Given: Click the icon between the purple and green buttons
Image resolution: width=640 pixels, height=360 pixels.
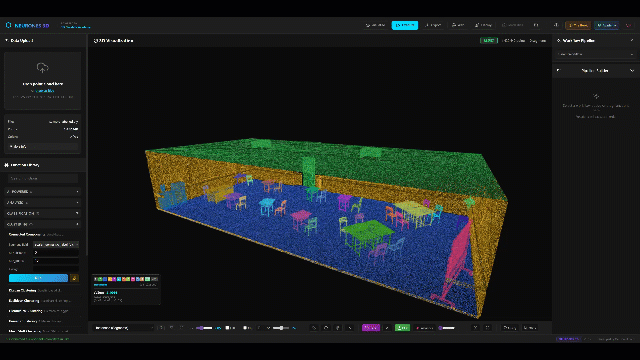Looking at the screenshot, I should [x=387, y=328].
